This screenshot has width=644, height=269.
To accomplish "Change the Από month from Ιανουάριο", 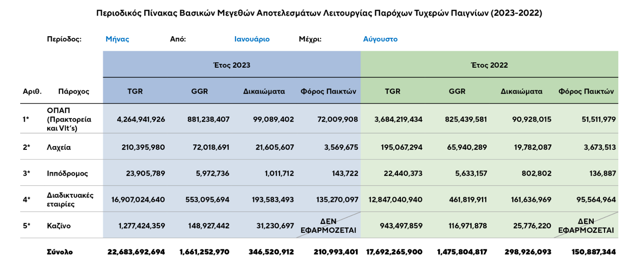I will [252, 39].
